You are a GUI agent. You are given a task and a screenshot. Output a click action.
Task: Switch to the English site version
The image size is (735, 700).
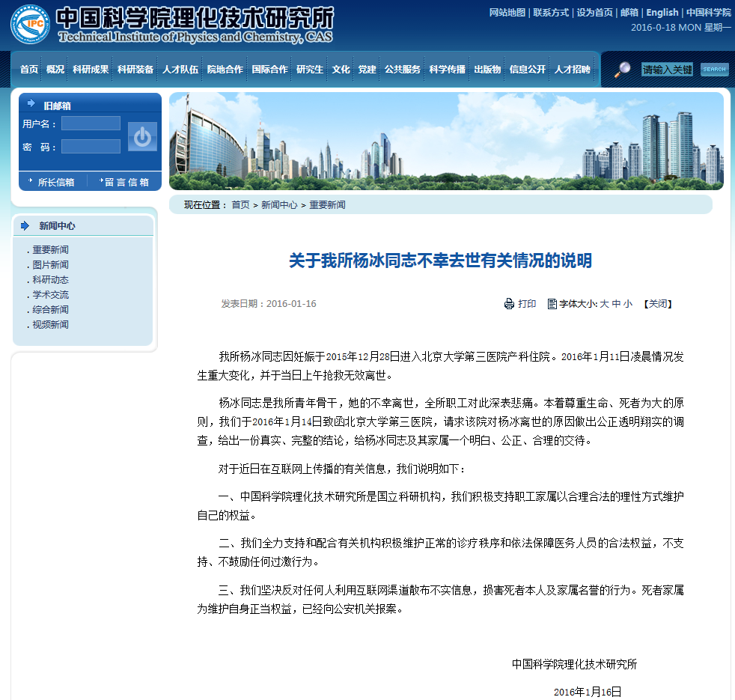click(662, 13)
